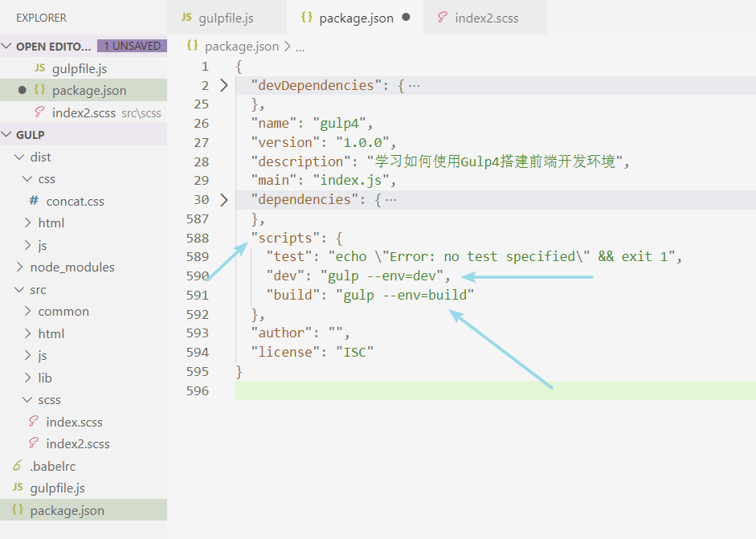Click the braces icon beside root package.json
The width and height of the screenshot is (756, 539).
[x=17, y=510]
